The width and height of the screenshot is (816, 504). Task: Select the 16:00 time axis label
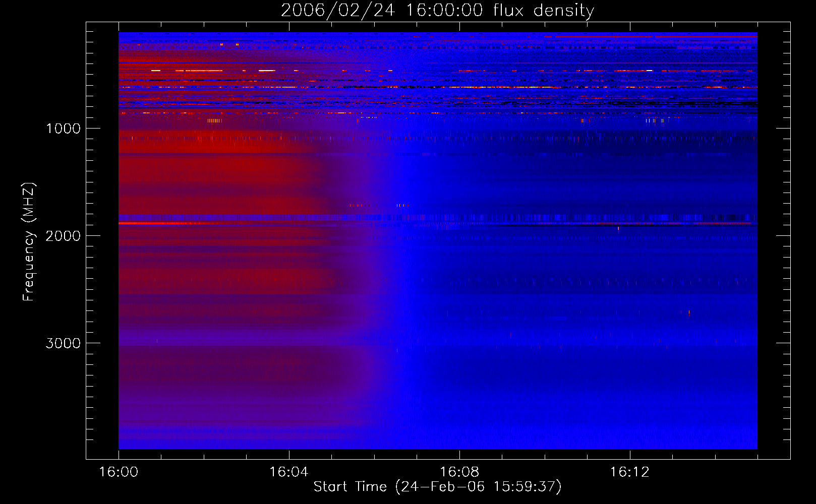click(119, 472)
